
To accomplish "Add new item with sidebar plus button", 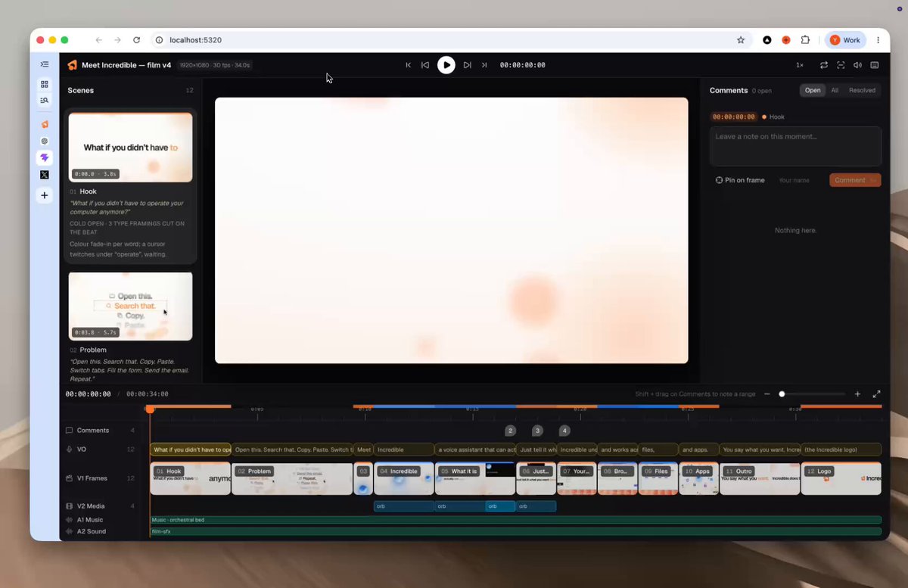I will click(x=45, y=195).
